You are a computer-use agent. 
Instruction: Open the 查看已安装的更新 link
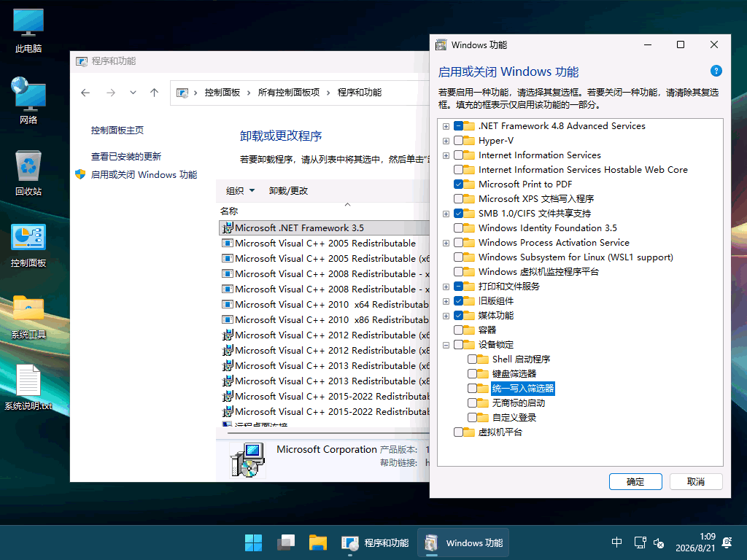[x=125, y=156]
